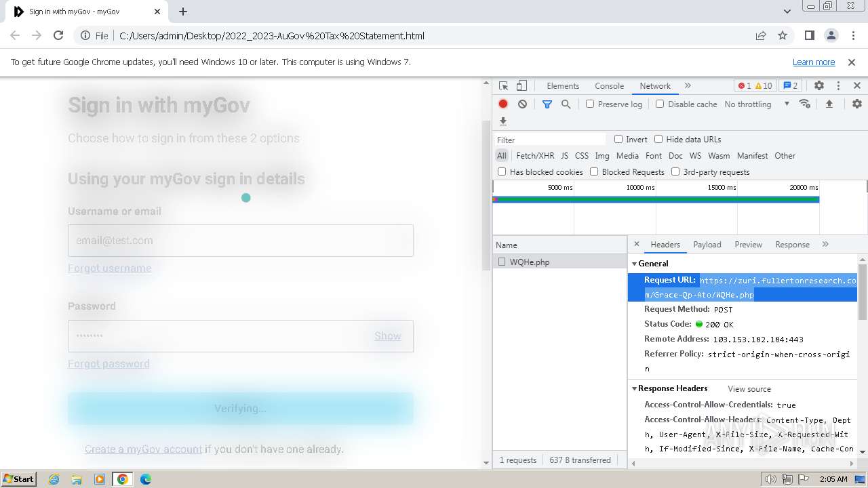Share this page icon in address bar
This screenshot has width=868, height=488.
click(x=761, y=35)
